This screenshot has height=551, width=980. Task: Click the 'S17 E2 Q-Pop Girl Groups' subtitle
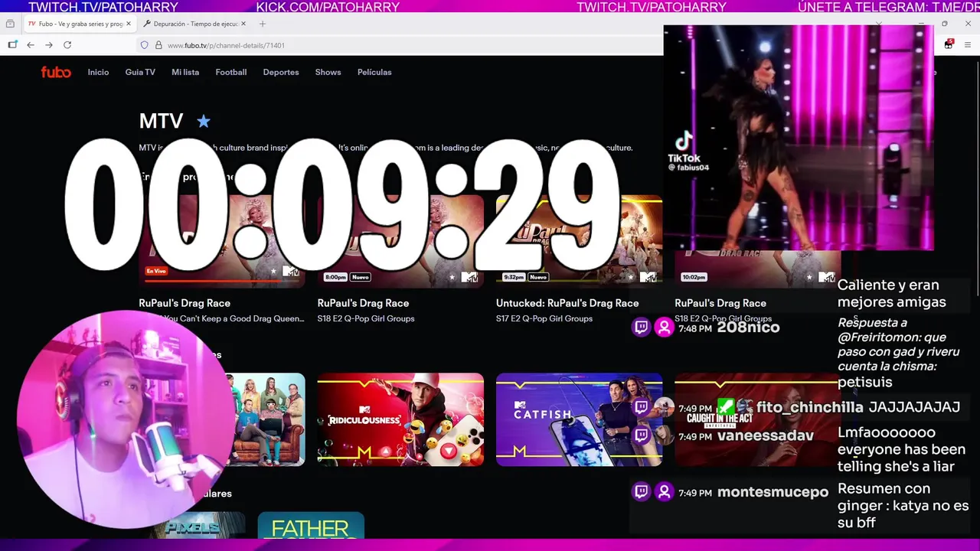(544, 318)
